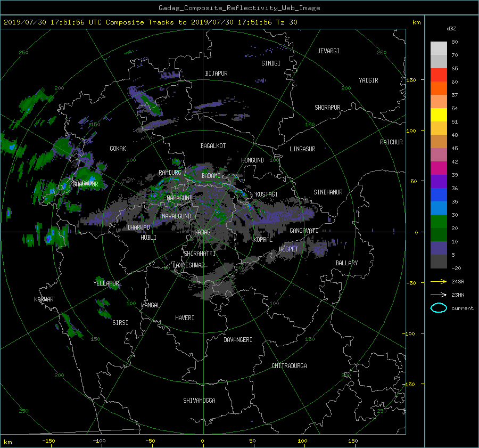Click the KUSTAGI city label
The image size is (479, 448).
click(267, 194)
